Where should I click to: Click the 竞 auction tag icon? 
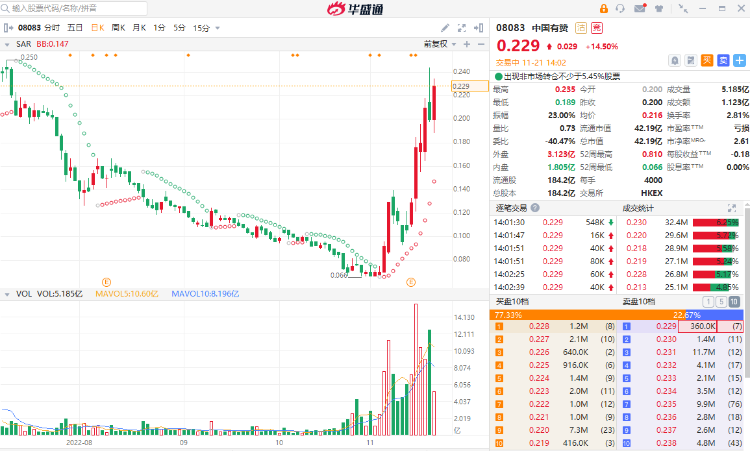[596, 28]
